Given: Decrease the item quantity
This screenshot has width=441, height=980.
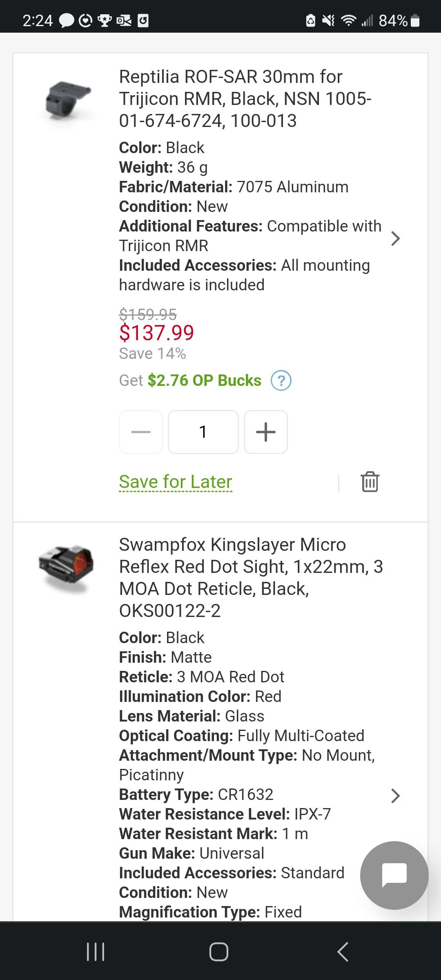Looking at the screenshot, I should pyautogui.click(x=140, y=432).
